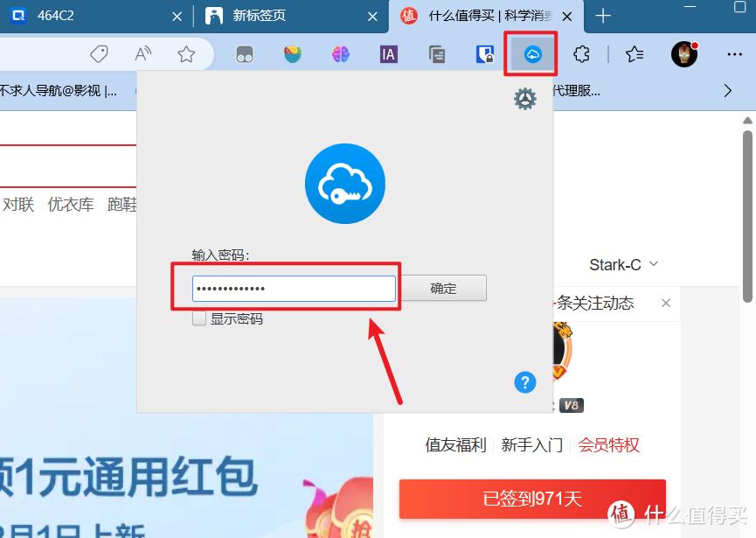Expand the bookmarks bar overflow chevron
The image size is (756, 538).
coord(727,90)
